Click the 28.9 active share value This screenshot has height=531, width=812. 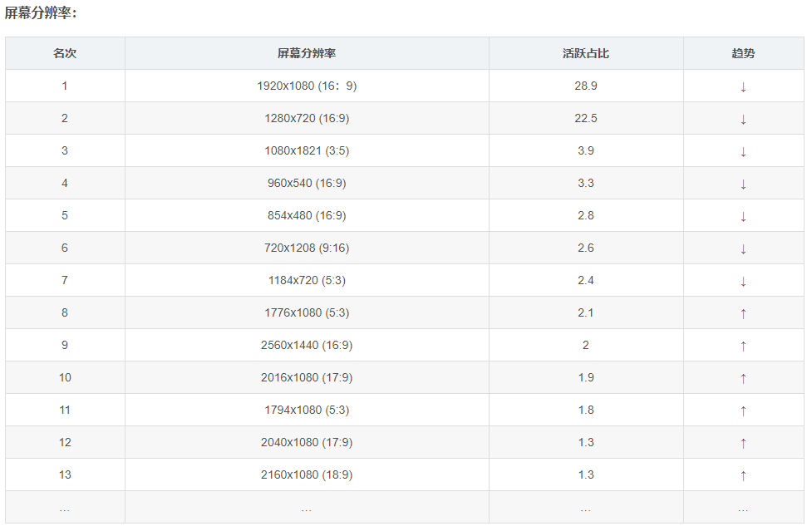tap(586, 86)
